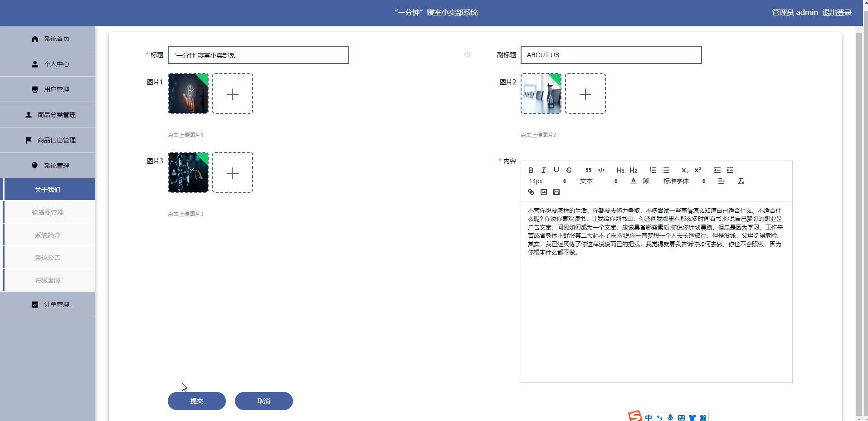Click the add-image box for 图片2

tap(585, 93)
